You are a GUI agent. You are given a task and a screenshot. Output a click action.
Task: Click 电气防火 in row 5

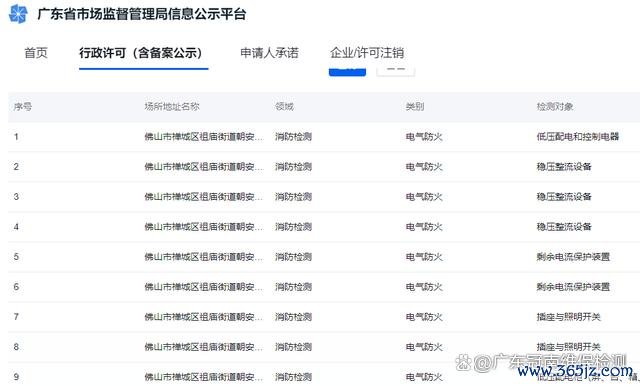coord(424,257)
